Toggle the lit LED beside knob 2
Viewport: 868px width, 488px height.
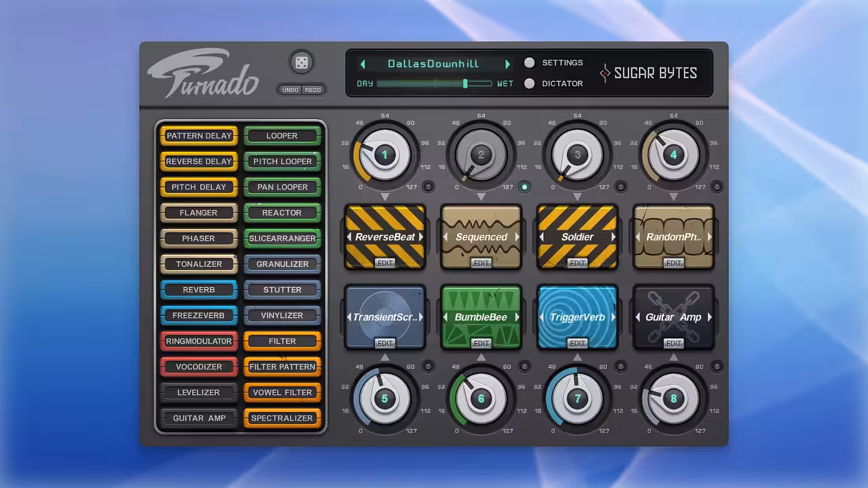524,186
